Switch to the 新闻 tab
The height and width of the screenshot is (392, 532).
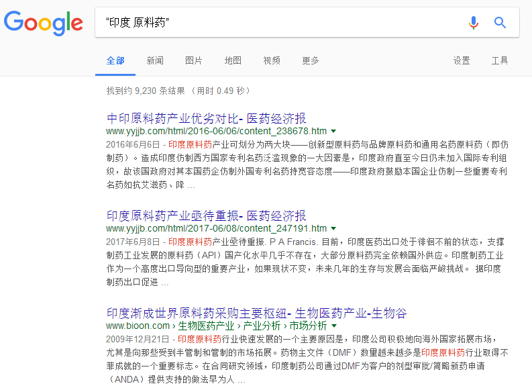[155, 60]
